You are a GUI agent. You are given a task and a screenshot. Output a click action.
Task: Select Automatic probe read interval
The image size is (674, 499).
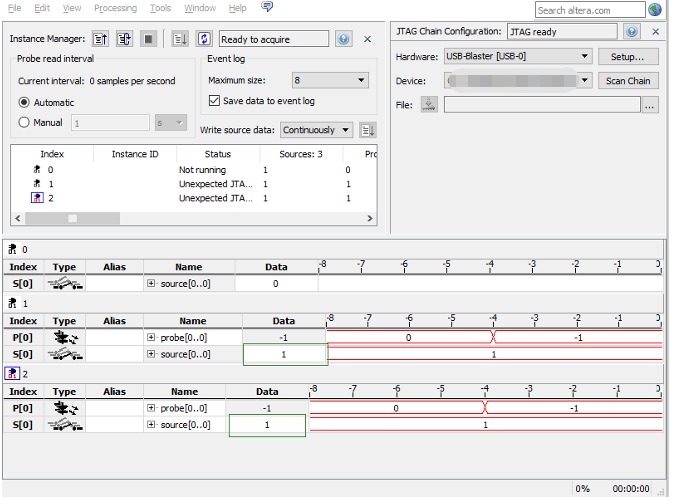tap(24, 102)
